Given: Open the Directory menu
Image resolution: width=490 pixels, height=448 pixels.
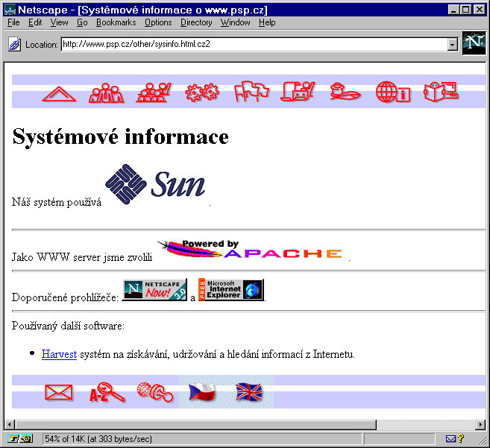Looking at the screenshot, I should pyautogui.click(x=196, y=22).
